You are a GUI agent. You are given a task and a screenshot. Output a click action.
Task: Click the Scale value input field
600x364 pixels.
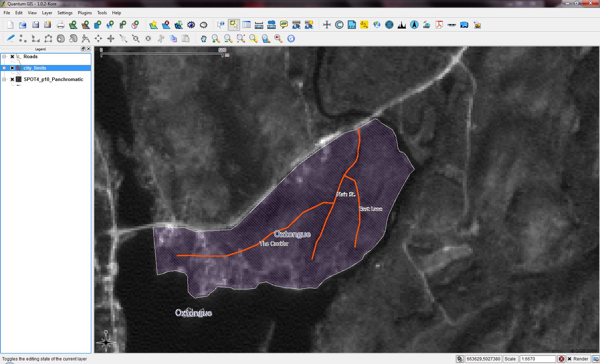(537, 359)
